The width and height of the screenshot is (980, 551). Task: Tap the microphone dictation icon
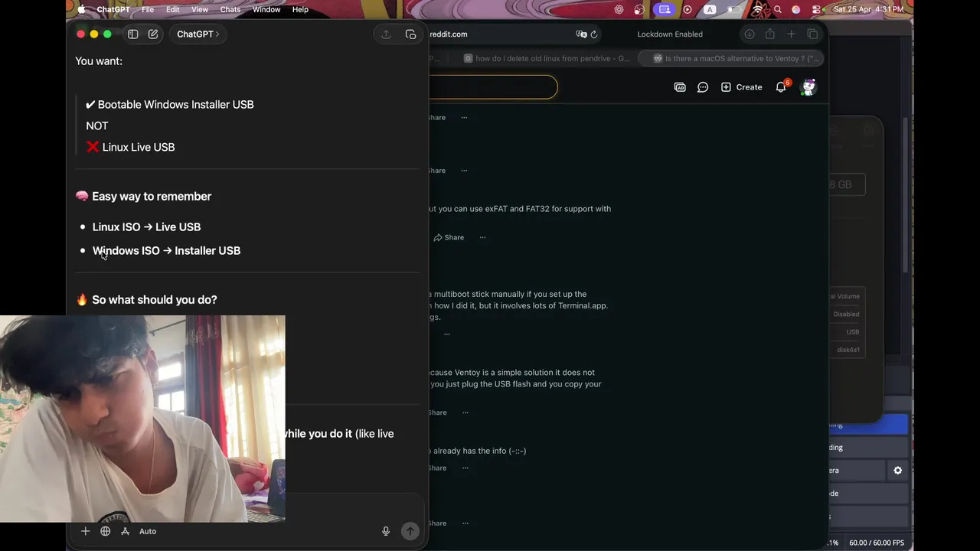pos(386,531)
